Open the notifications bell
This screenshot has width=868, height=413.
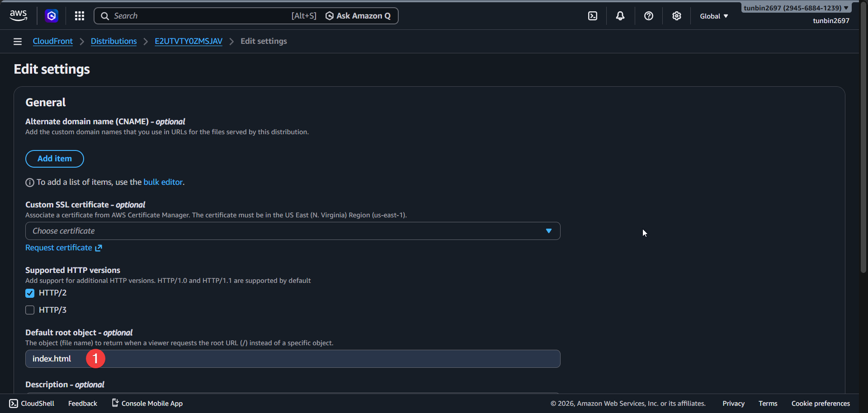point(620,15)
